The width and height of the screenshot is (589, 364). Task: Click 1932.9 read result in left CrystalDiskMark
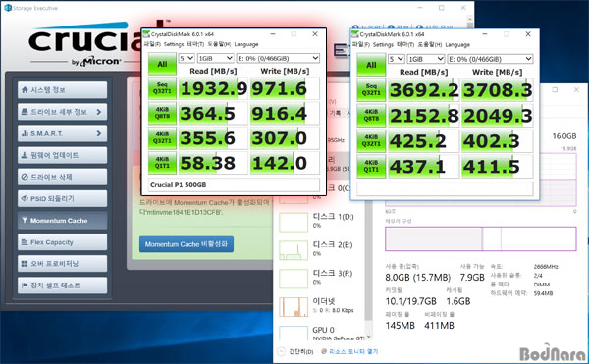point(213,88)
